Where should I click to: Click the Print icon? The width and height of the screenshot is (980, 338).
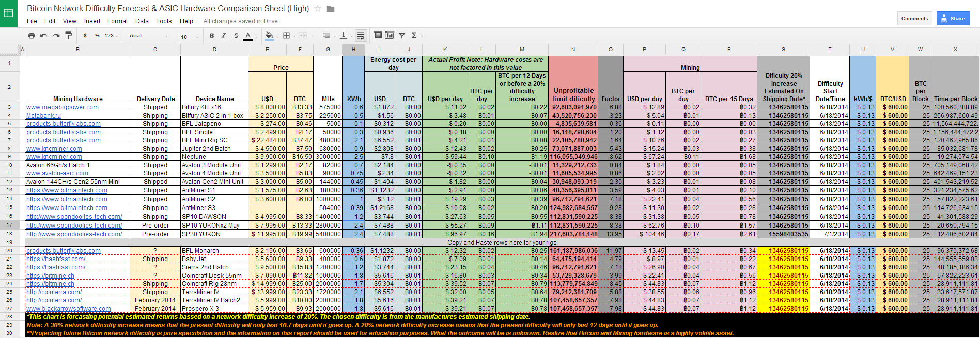pos(32,36)
